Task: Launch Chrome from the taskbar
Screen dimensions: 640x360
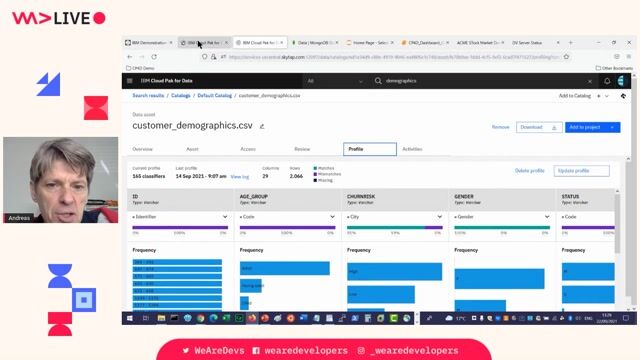Action: click(x=200, y=318)
